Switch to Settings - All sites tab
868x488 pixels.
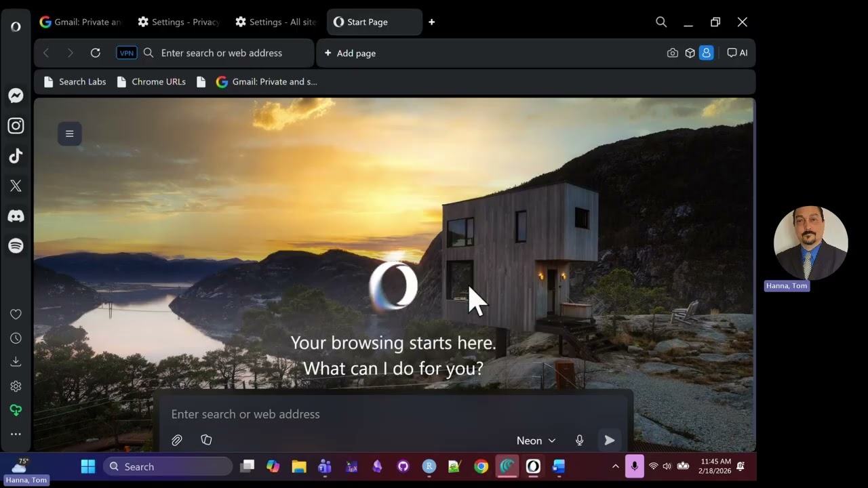pyautogui.click(x=276, y=22)
